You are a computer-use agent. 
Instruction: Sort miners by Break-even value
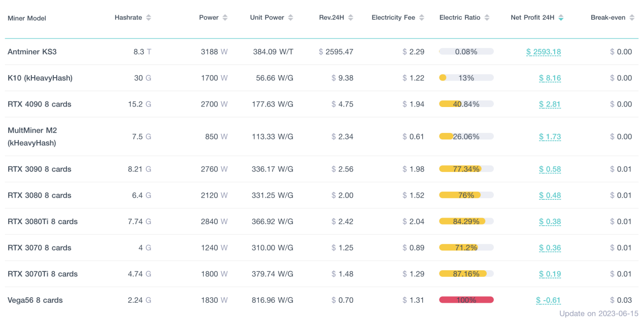pyautogui.click(x=632, y=17)
